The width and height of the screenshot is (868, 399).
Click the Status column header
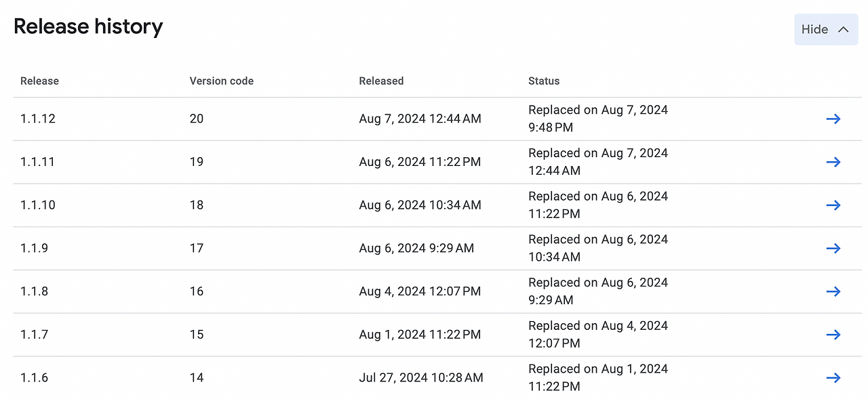point(543,81)
